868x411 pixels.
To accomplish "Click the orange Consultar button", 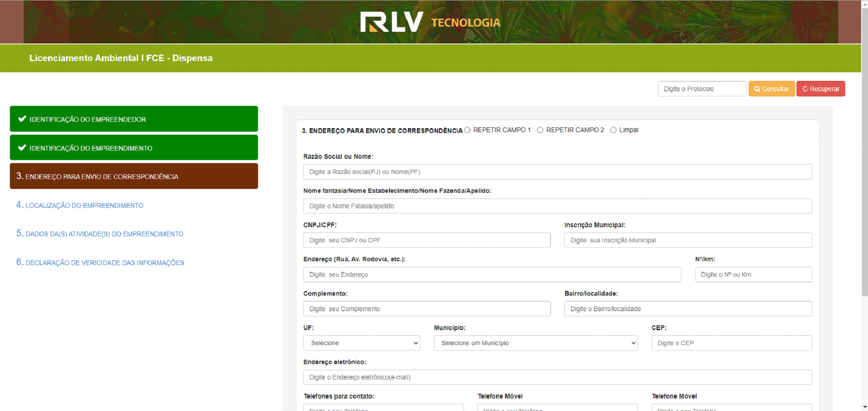I will tap(772, 89).
